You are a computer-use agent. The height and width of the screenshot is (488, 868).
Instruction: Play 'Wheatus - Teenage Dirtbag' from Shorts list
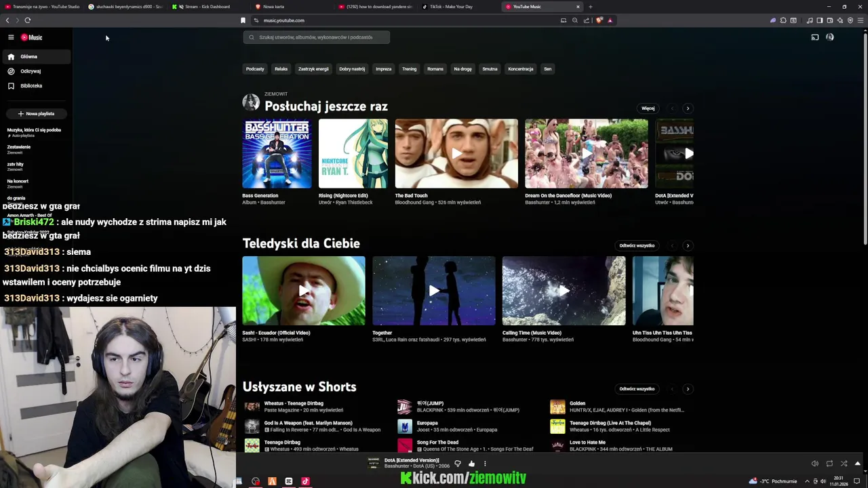pyautogui.click(x=252, y=407)
